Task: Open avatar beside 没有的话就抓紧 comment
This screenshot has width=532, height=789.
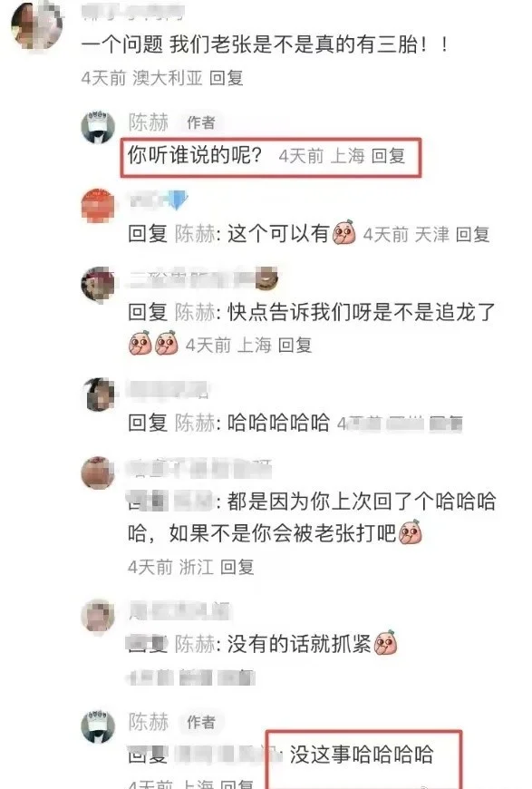Action: [x=98, y=616]
